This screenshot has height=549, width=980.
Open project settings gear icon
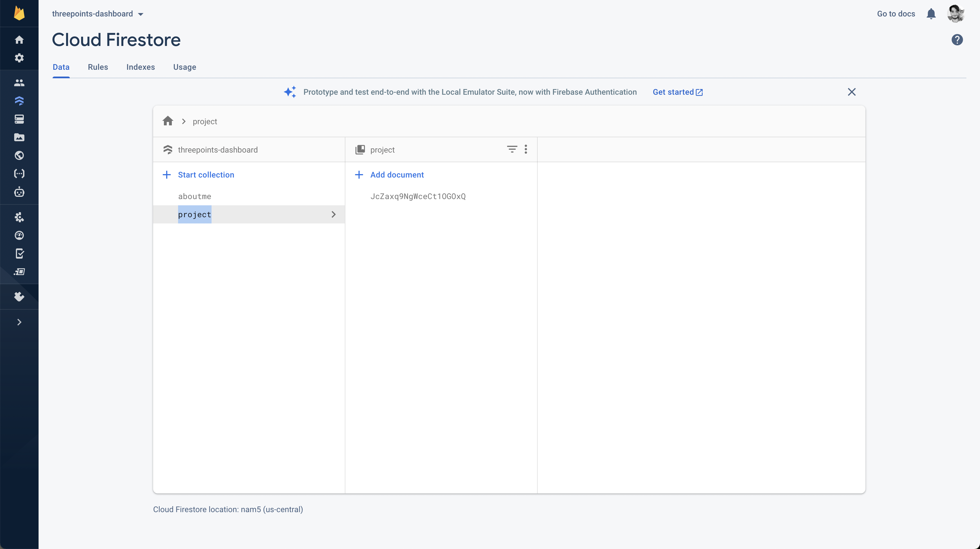click(19, 58)
